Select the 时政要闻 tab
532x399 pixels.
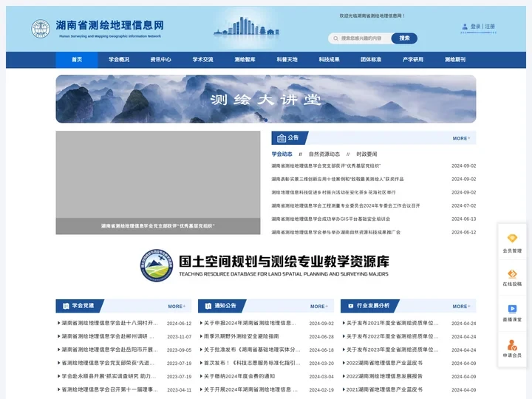tap(366, 154)
